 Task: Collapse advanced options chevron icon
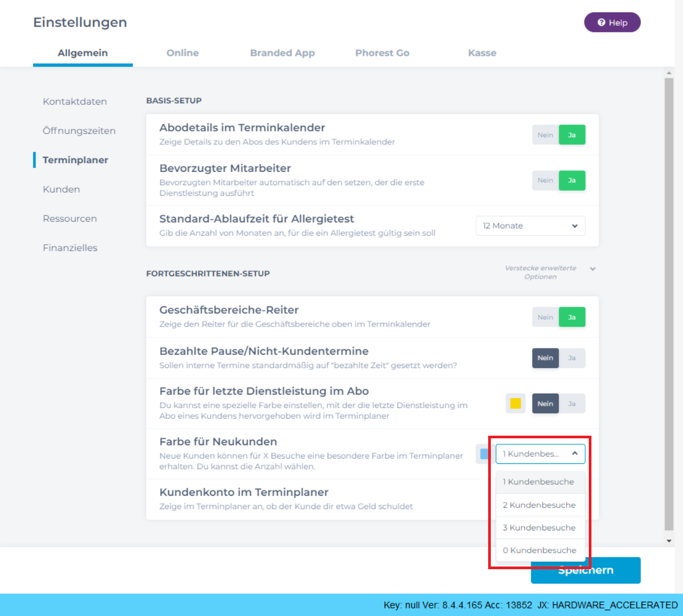click(593, 269)
